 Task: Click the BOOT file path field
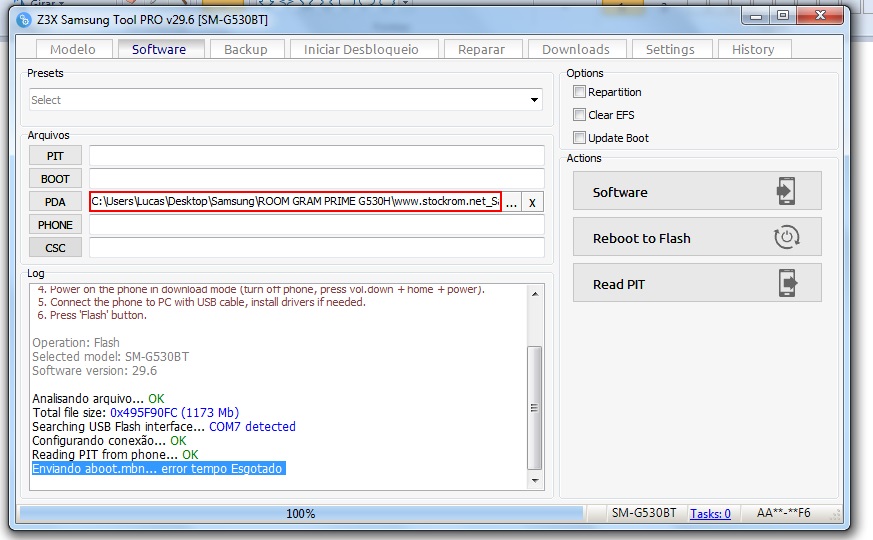[317, 179]
